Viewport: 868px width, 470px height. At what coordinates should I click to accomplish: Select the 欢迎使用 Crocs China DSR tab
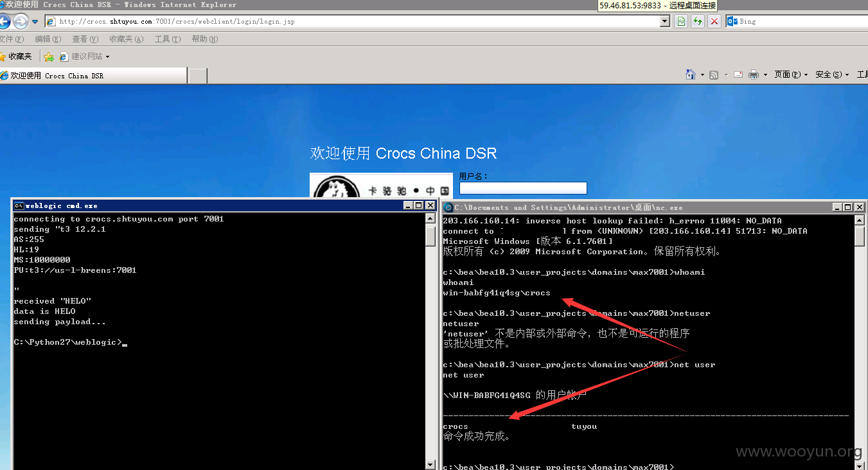(93, 76)
